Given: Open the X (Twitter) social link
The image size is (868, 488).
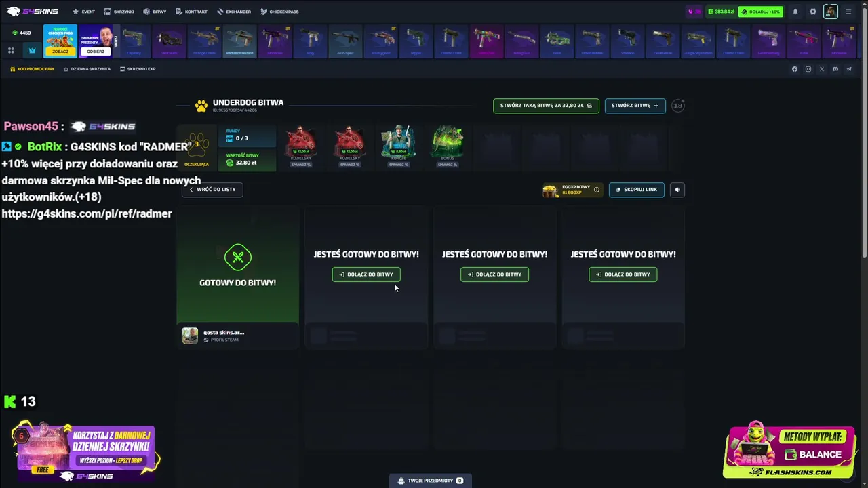Looking at the screenshot, I should pyautogui.click(x=822, y=69).
